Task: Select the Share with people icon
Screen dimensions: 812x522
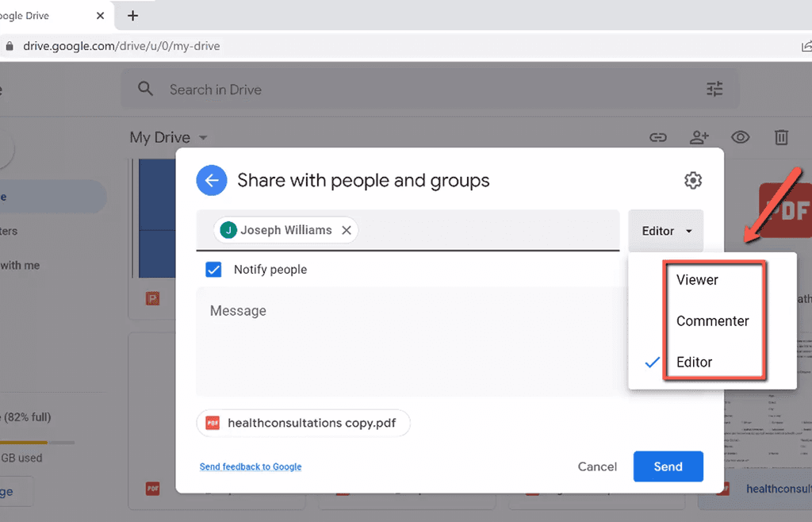Action: pyautogui.click(x=699, y=137)
